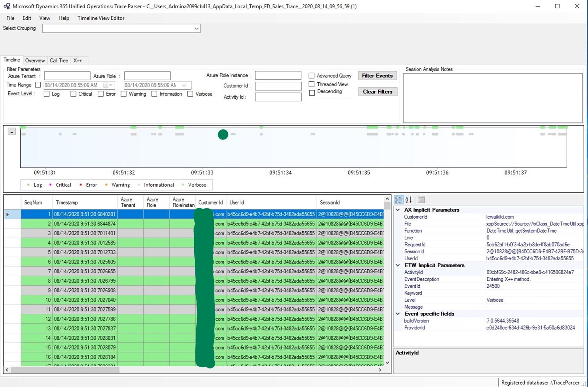Collapse the AX Implicit Parameters section

point(398,210)
